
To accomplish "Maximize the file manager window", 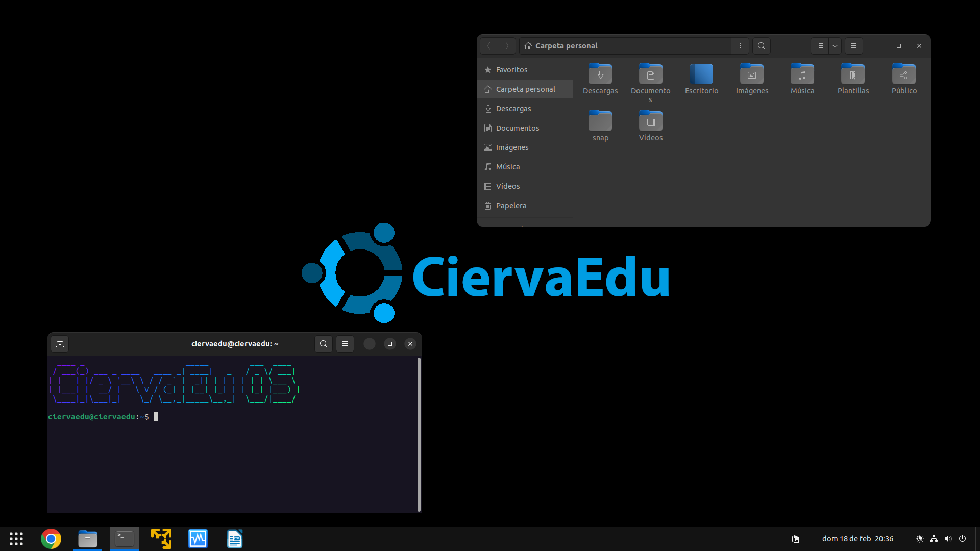I will (899, 46).
